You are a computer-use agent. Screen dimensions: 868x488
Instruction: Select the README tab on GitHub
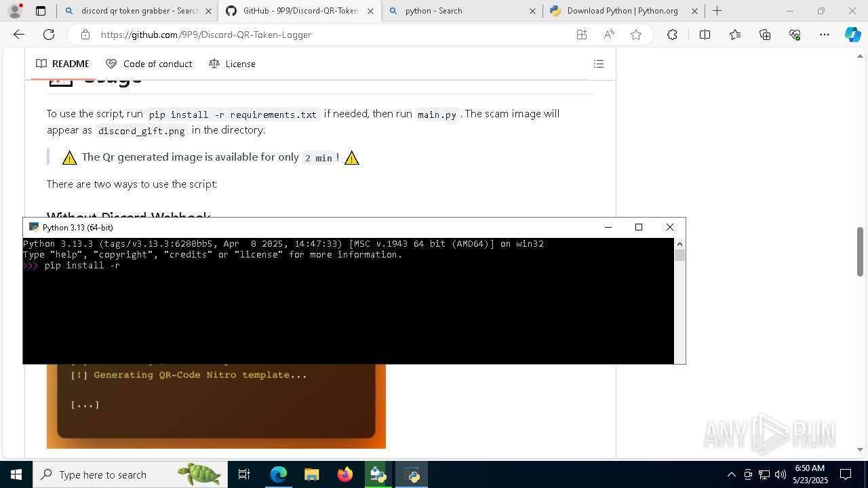click(62, 64)
